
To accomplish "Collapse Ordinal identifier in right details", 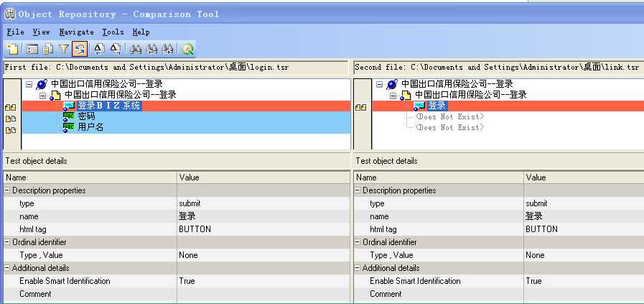I will click(x=358, y=242).
